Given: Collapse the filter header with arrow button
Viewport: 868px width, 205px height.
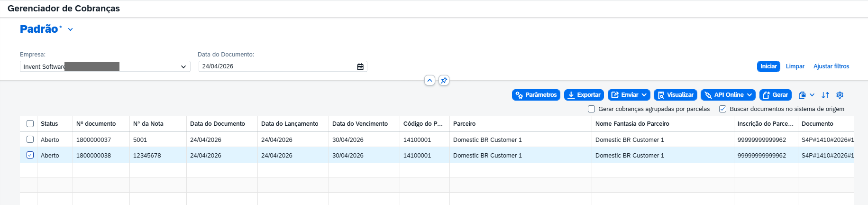Looking at the screenshot, I should pyautogui.click(x=429, y=80).
